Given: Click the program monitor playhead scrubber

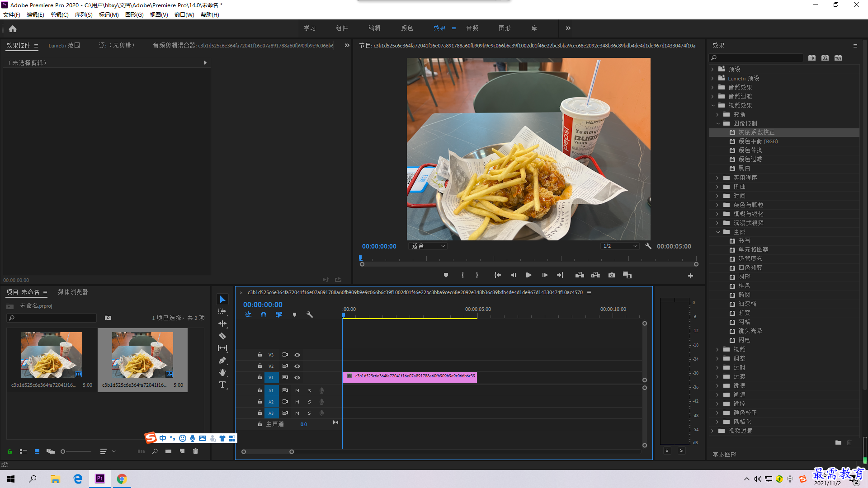Looking at the screenshot, I should point(360,258).
